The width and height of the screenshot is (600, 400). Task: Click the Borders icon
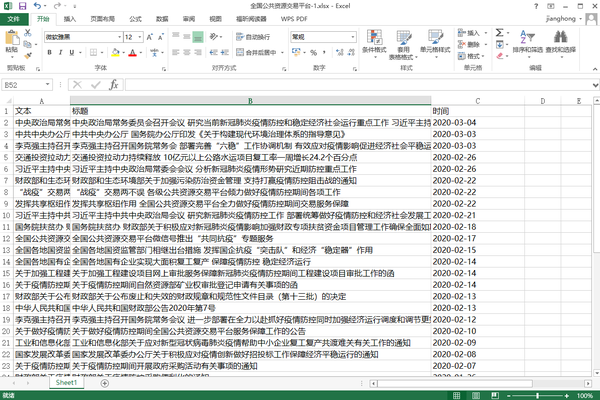point(93,52)
